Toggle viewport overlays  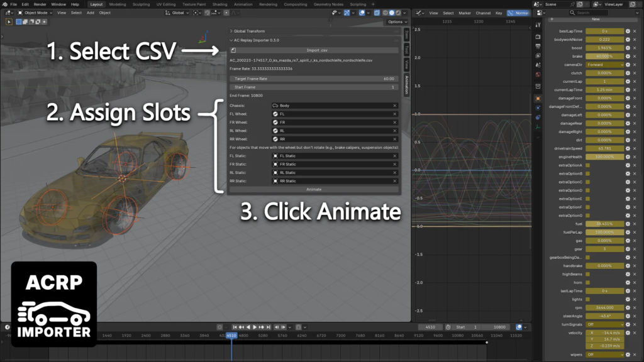coord(362,13)
